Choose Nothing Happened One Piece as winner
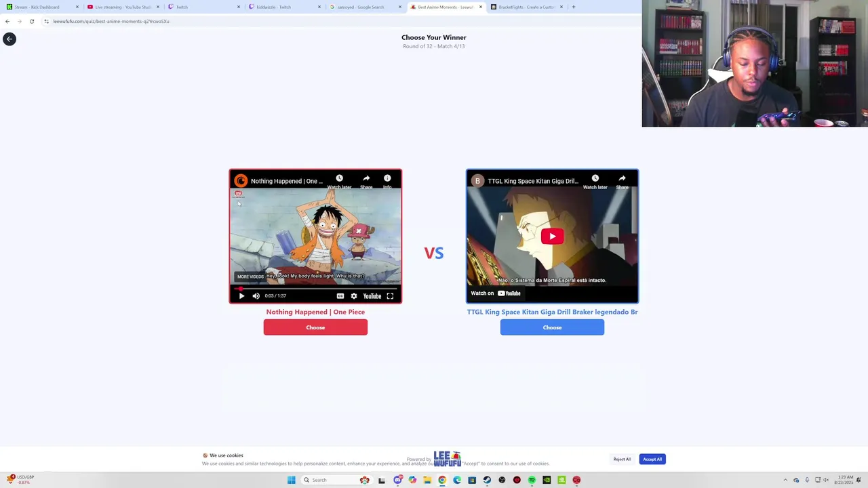 pyautogui.click(x=315, y=327)
